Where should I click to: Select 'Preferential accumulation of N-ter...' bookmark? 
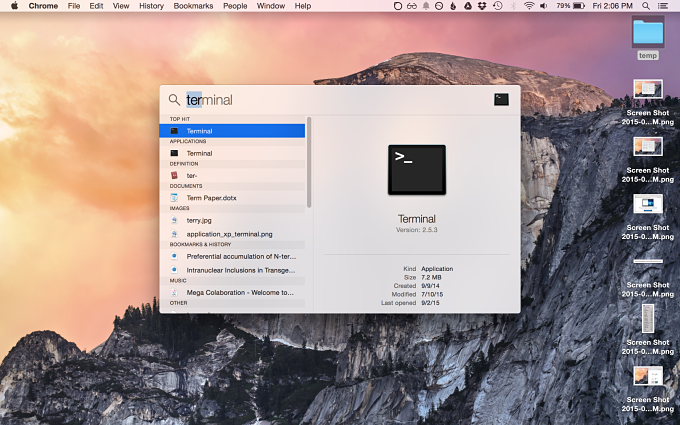(x=232, y=256)
